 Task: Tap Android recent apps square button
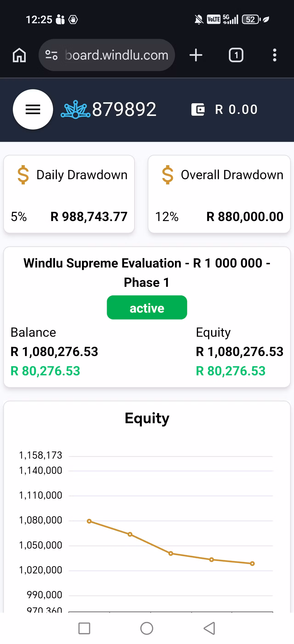(x=84, y=628)
